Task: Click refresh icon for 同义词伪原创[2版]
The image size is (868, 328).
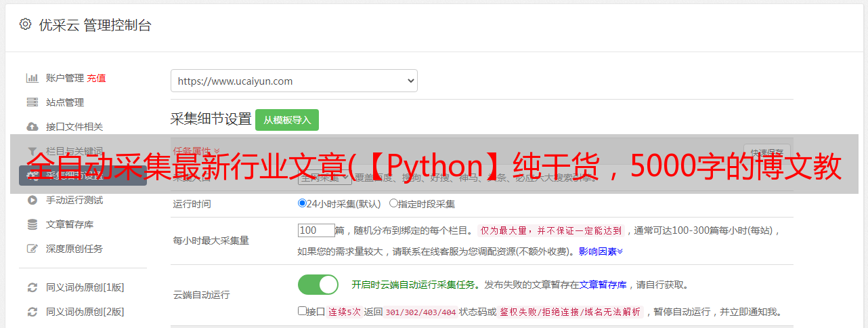Action: [32, 312]
